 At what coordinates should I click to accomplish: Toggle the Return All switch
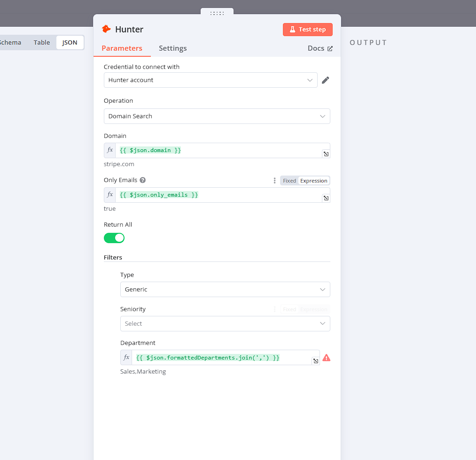(114, 238)
